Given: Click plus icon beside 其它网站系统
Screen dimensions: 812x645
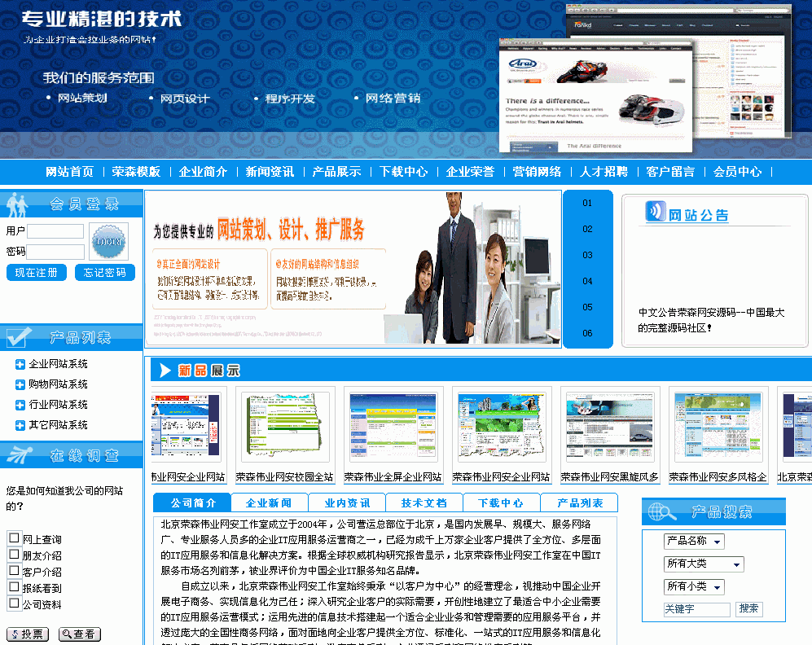Looking at the screenshot, I should tap(20, 425).
